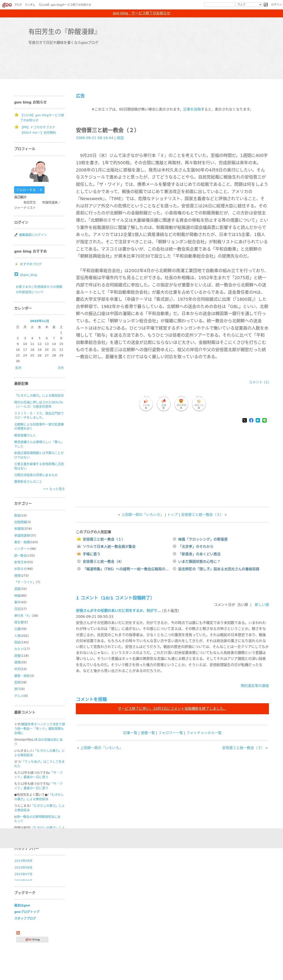The image size is (283, 980).
Task: Click トップ link in article pager
Action: click(x=173, y=514)
